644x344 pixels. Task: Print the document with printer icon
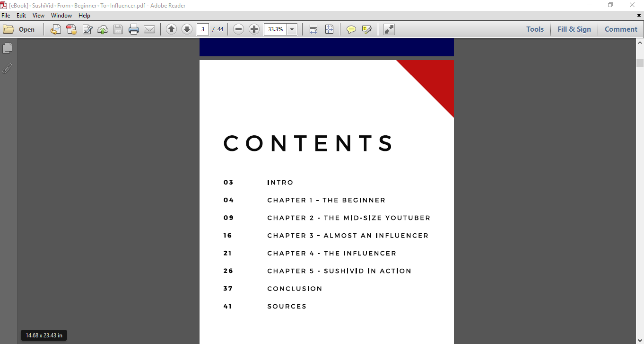(134, 29)
